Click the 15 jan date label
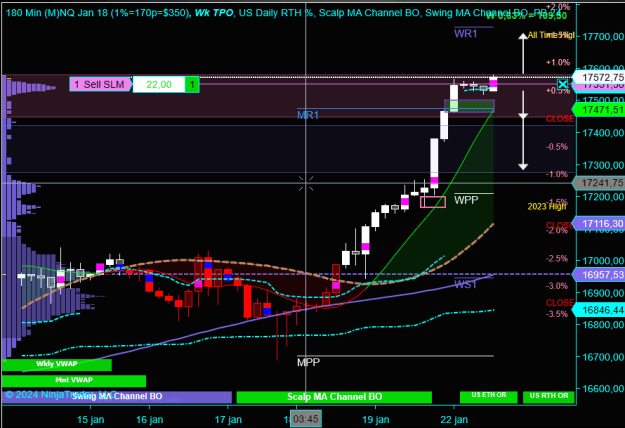 pyautogui.click(x=90, y=420)
